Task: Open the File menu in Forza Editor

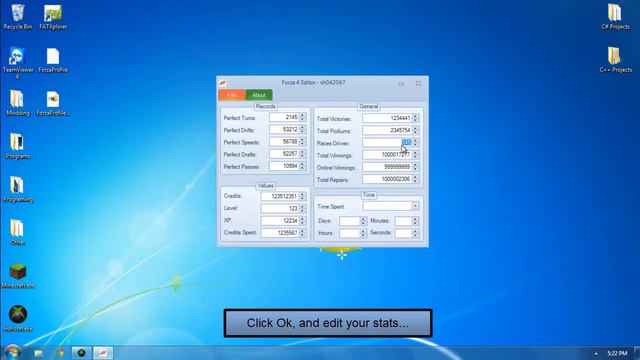Action: click(231, 95)
